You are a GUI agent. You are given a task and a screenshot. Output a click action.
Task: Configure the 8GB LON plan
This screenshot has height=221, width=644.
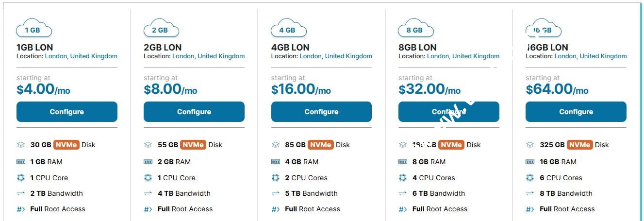[449, 112]
